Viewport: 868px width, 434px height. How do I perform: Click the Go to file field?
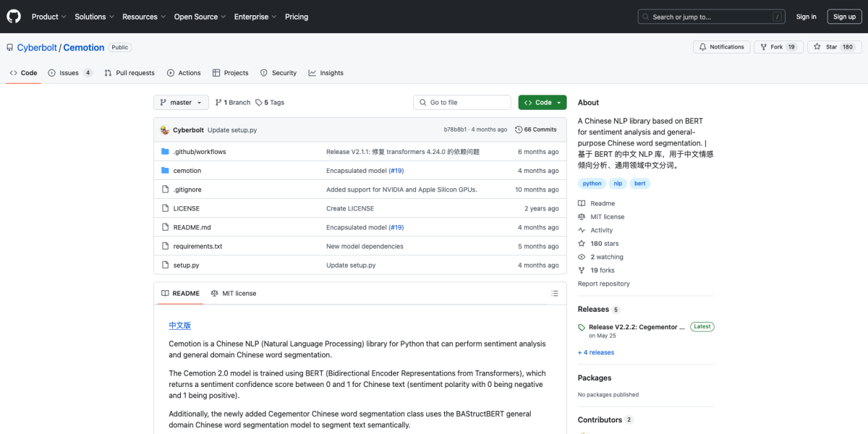[463, 103]
